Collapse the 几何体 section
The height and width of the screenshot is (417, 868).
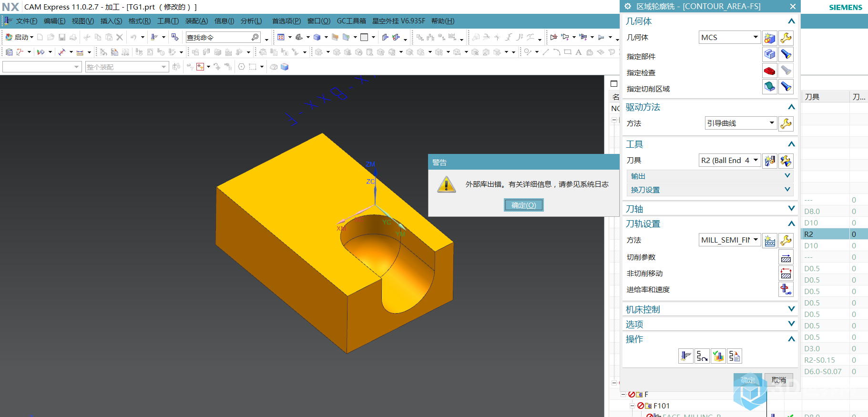point(709,21)
